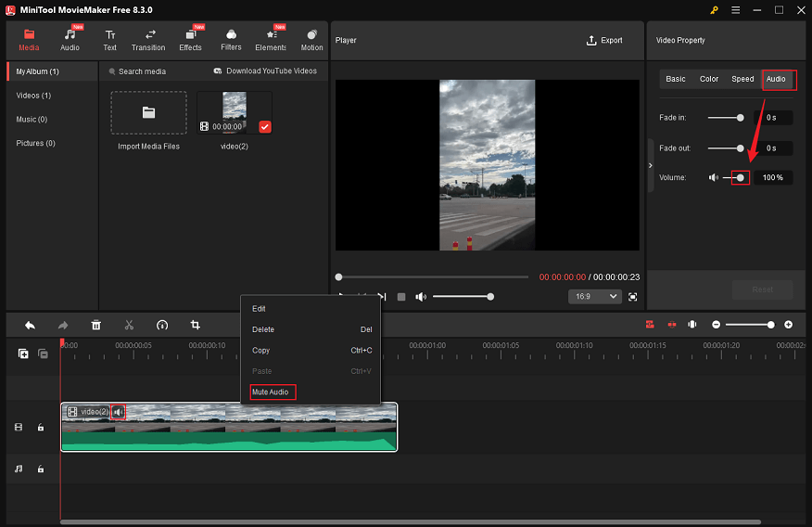Image resolution: width=812 pixels, height=527 pixels.
Task: Mute using Volume speaker icon in property panel
Action: click(714, 178)
